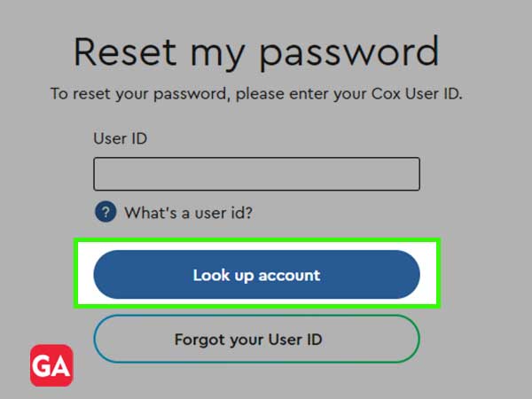Click the Look up account button

(257, 275)
